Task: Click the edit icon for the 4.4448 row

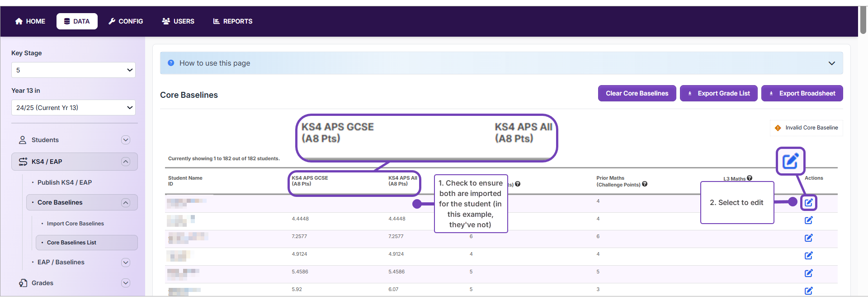Action: pyautogui.click(x=808, y=220)
